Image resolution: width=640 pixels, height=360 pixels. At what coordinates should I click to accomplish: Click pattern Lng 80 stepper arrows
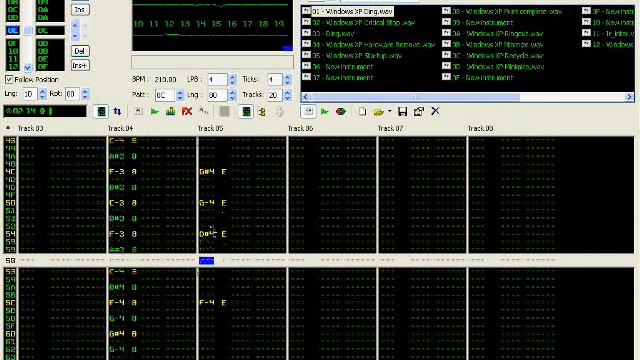(x=232, y=95)
